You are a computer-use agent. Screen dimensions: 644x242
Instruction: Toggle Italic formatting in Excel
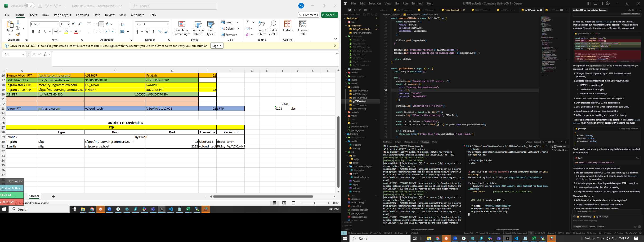[x=39, y=32]
